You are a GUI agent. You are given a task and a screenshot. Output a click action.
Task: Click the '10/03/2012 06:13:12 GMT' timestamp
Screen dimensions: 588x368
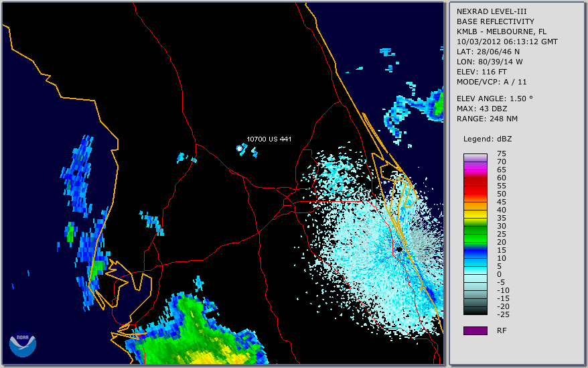507,42
